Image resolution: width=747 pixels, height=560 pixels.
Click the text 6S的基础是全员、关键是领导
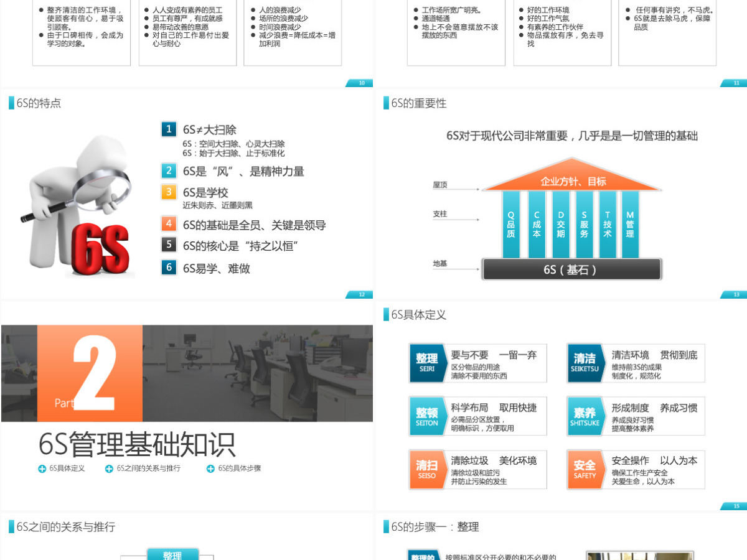254,225
